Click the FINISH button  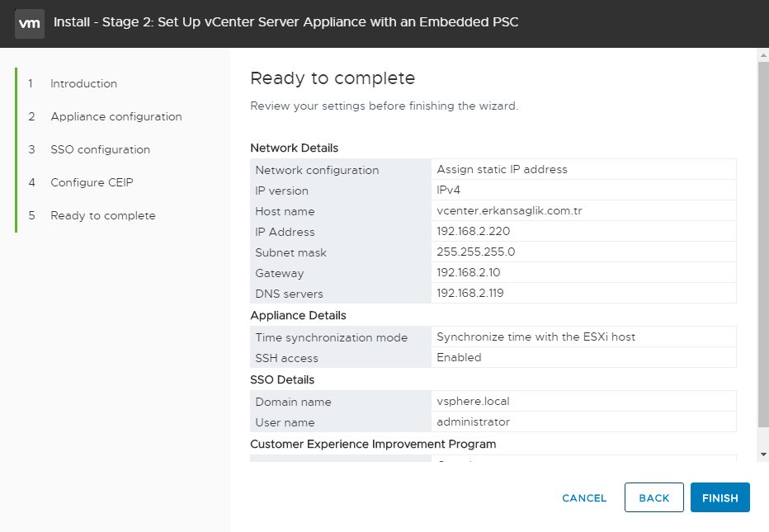(x=720, y=497)
